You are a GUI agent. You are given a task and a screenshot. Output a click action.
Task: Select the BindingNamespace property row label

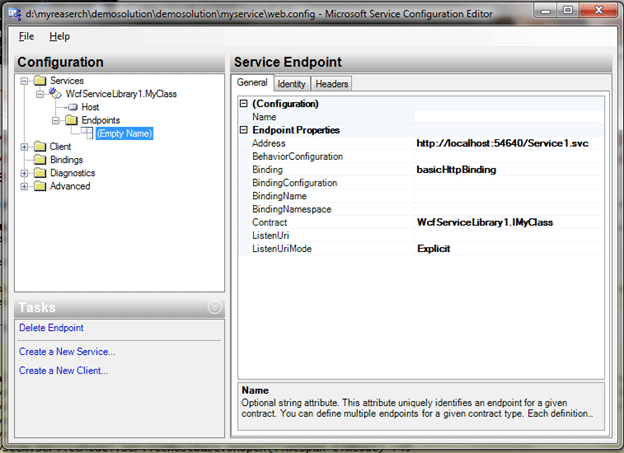tap(292, 209)
